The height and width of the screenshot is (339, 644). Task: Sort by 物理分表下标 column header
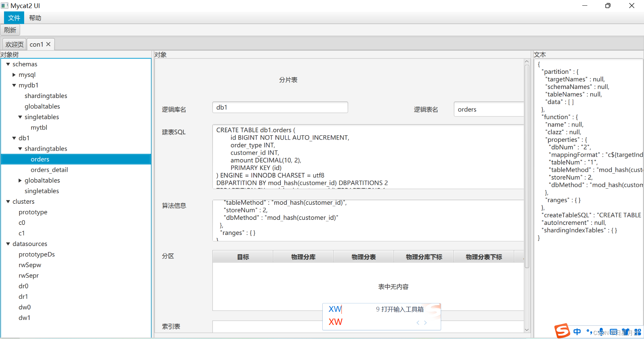click(x=484, y=257)
